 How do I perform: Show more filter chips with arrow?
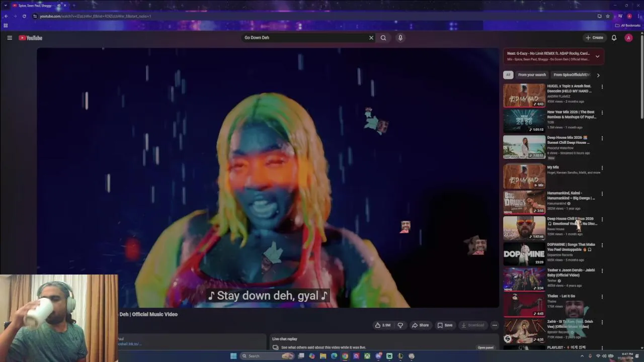point(598,75)
